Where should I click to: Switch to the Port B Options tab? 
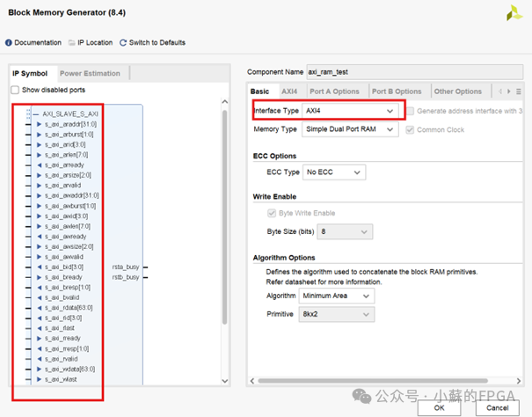point(397,91)
